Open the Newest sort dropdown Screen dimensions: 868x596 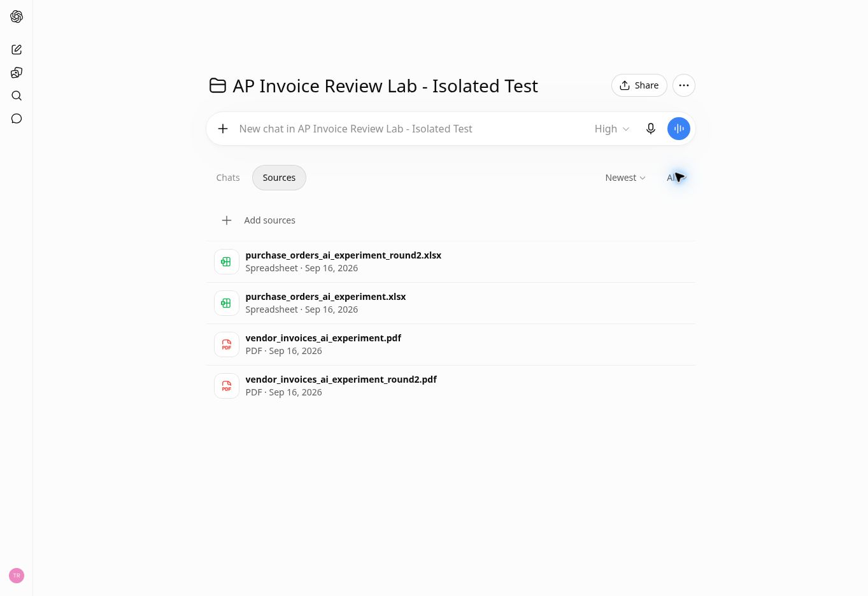pyautogui.click(x=625, y=178)
